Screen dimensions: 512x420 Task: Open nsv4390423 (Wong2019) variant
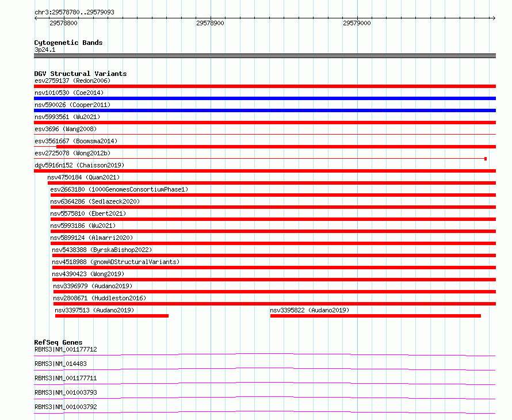click(88, 274)
